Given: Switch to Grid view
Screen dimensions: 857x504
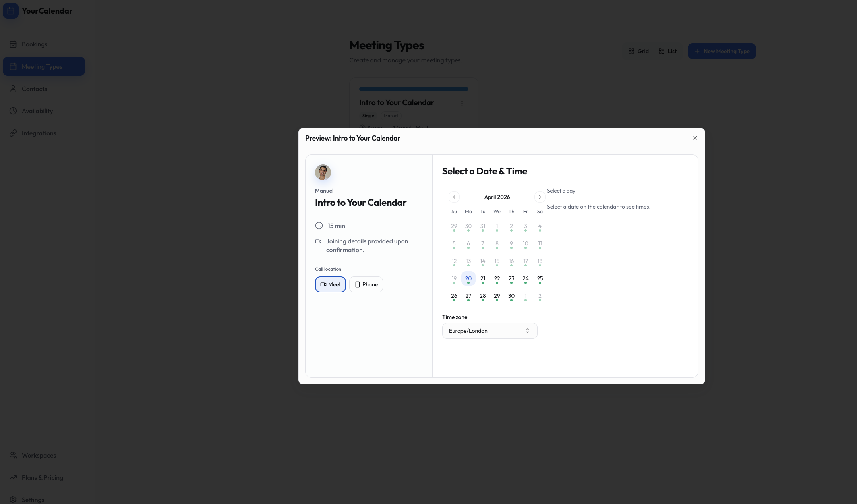Looking at the screenshot, I should coord(638,51).
